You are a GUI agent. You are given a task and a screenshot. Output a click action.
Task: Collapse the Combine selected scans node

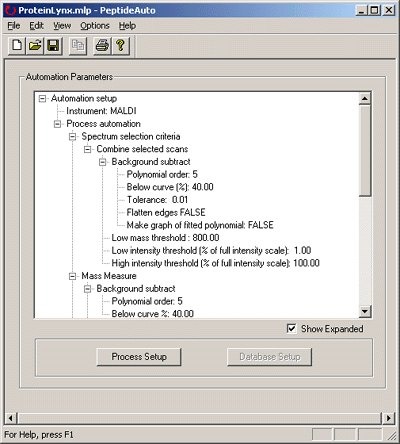click(87, 149)
